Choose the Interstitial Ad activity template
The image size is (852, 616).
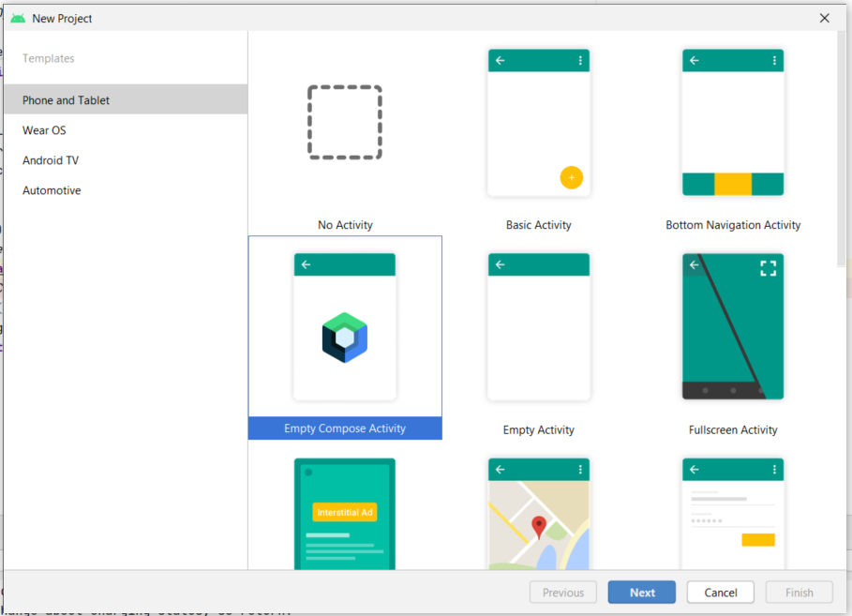coord(345,512)
